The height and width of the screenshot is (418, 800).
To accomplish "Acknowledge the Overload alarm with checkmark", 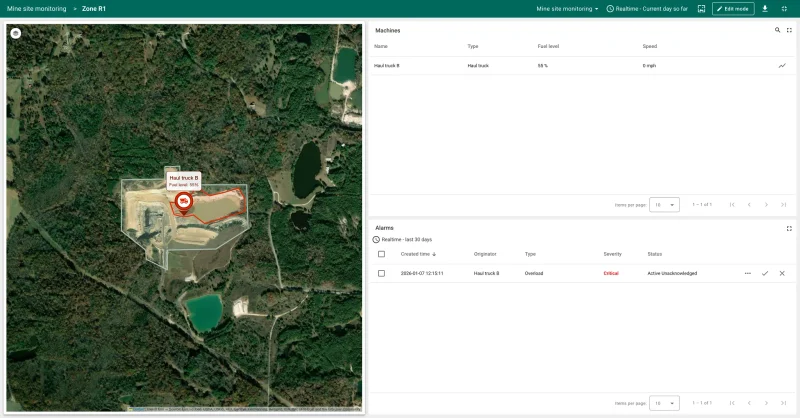I will (x=765, y=274).
